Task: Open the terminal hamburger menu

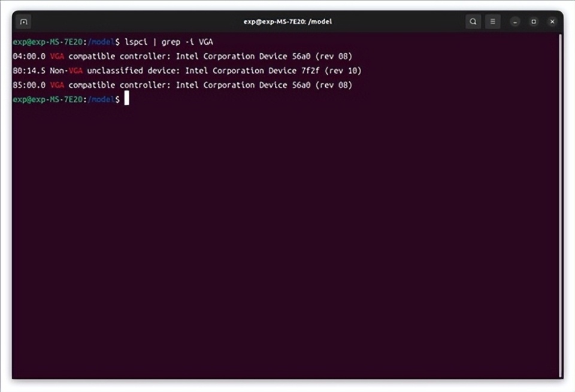Action: [x=492, y=22]
